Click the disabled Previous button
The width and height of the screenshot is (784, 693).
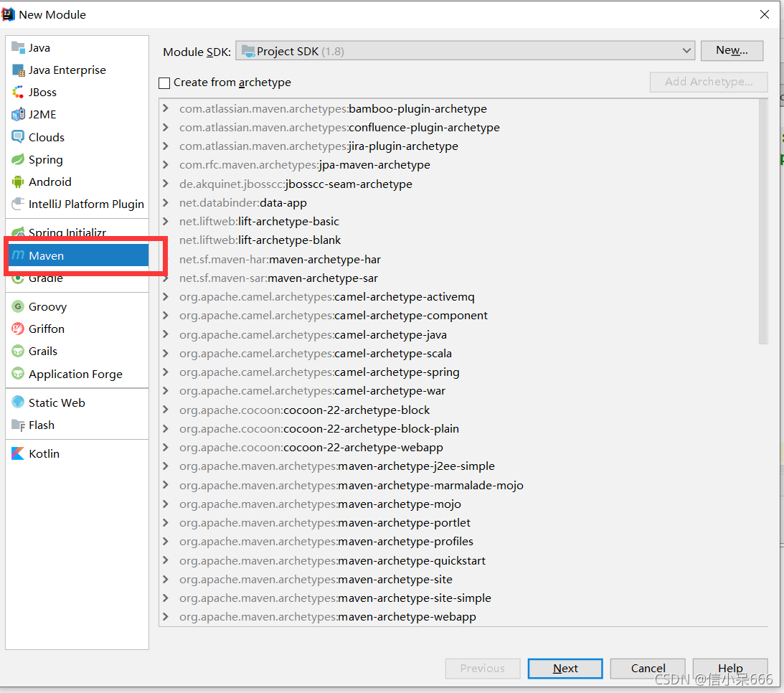pyautogui.click(x=483, y=669)
